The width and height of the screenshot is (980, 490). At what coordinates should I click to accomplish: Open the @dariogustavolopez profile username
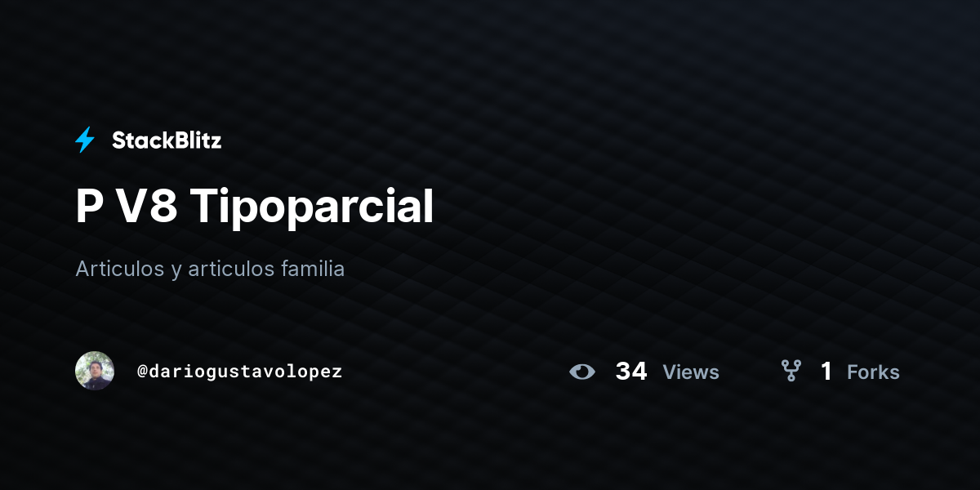[239, 372]
